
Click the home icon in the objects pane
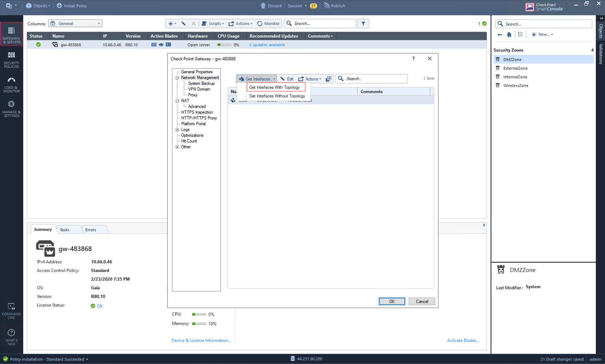tap(509, 34)
